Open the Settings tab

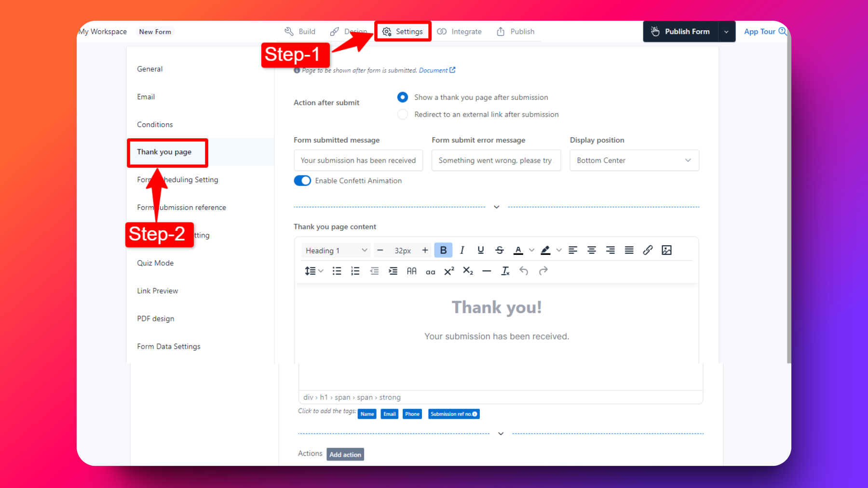click(403, 32)
